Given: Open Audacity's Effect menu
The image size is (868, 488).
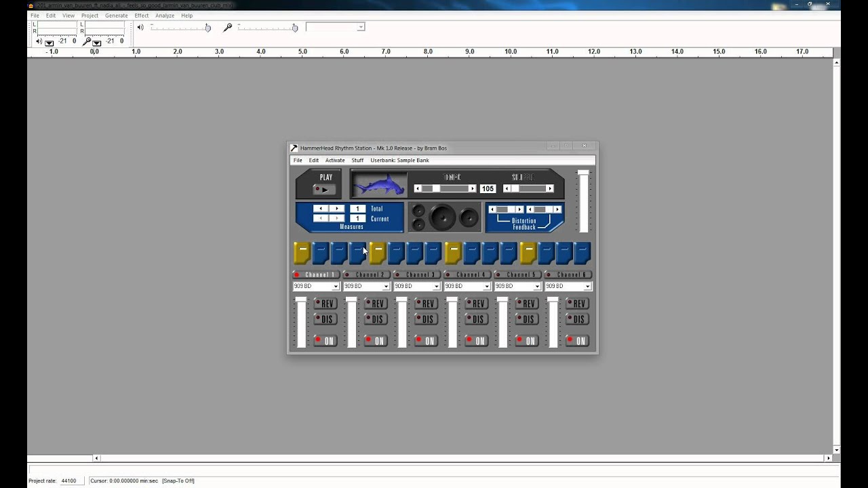Looking at the screenshot, I should coord(141,16).
